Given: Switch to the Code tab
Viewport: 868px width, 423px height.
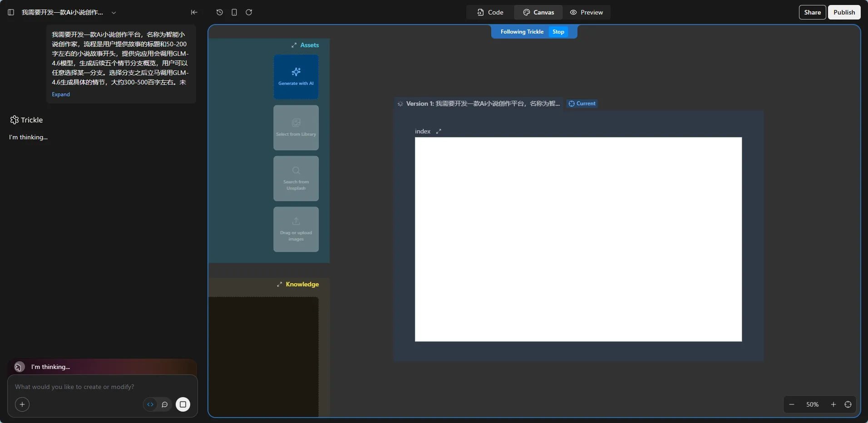Looking at the screenshot, I should [490, 12].
